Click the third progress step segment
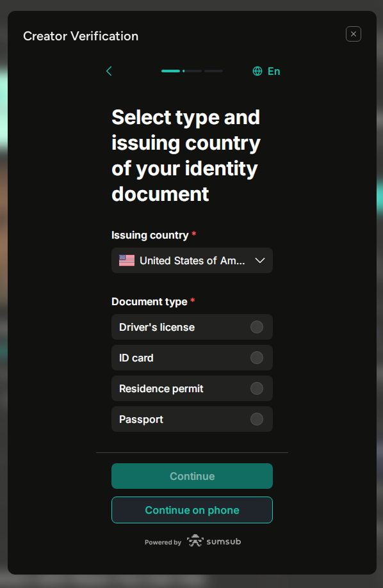Viewport: 383px width, 588px height. point(213,71)
